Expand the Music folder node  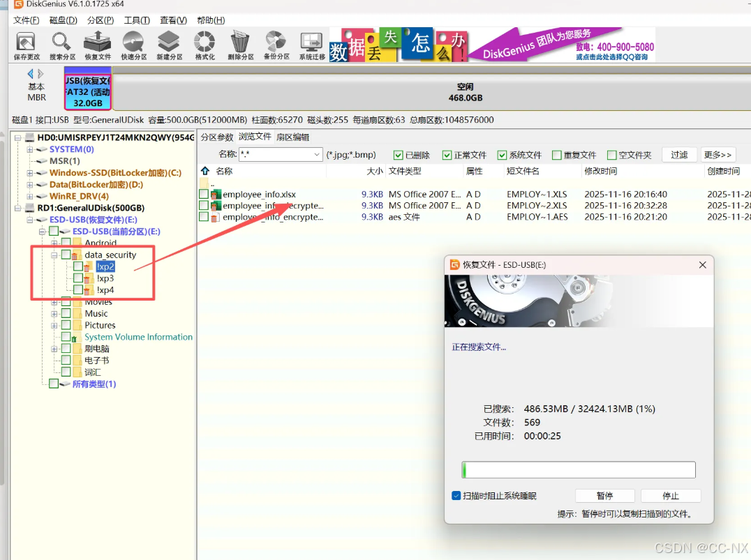pos(54,314)
